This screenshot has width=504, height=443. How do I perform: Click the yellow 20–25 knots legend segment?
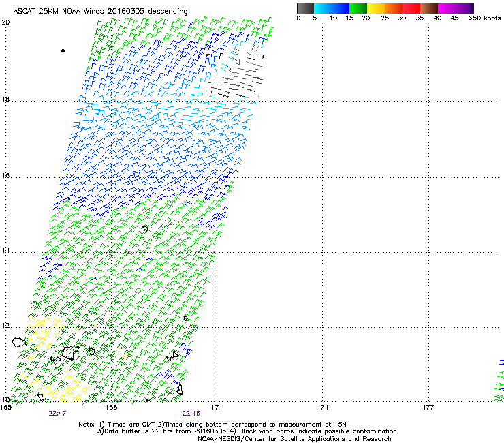(x=376, y=8)
